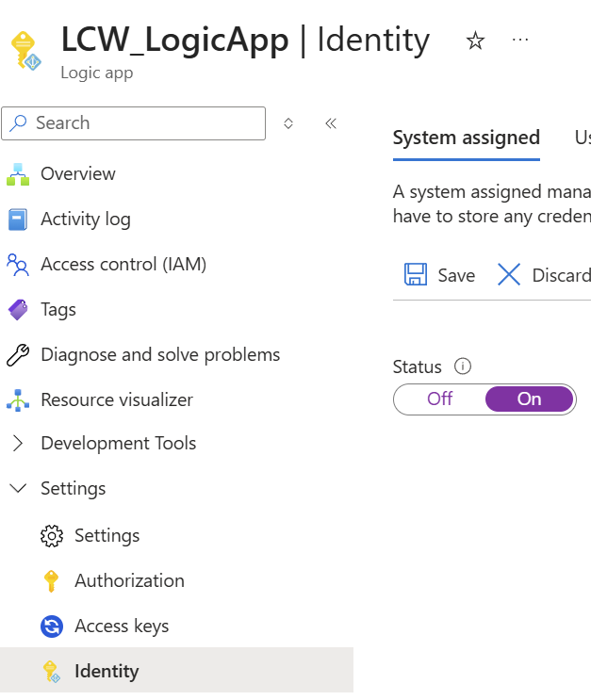Click the Access keys refresh icon
The width and height of the screenshot is (591, 700).
[52, 627]
